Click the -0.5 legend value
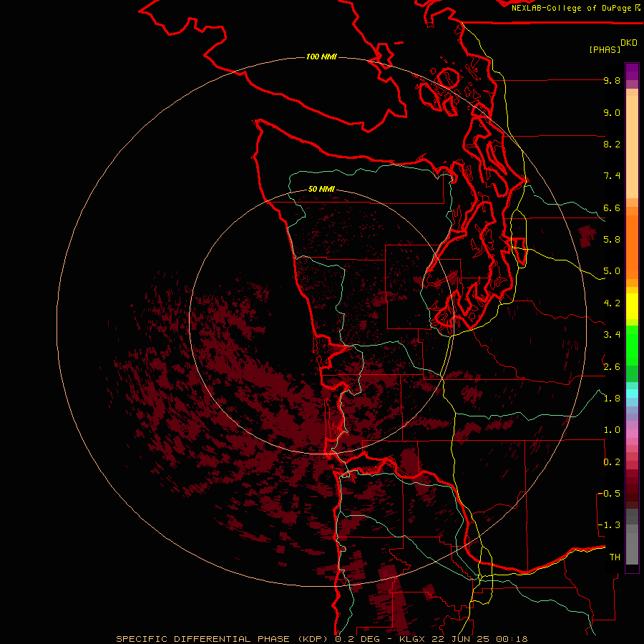The width and height of the screenshot is (644, 644). tap(609, 493)
